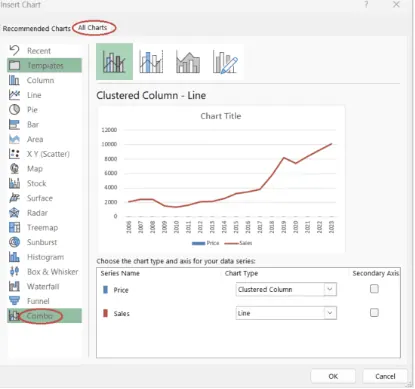Select the Recent chart category icon
Image resolution: width=415 pixels, height=389 pixels.
tap(14, 51)
